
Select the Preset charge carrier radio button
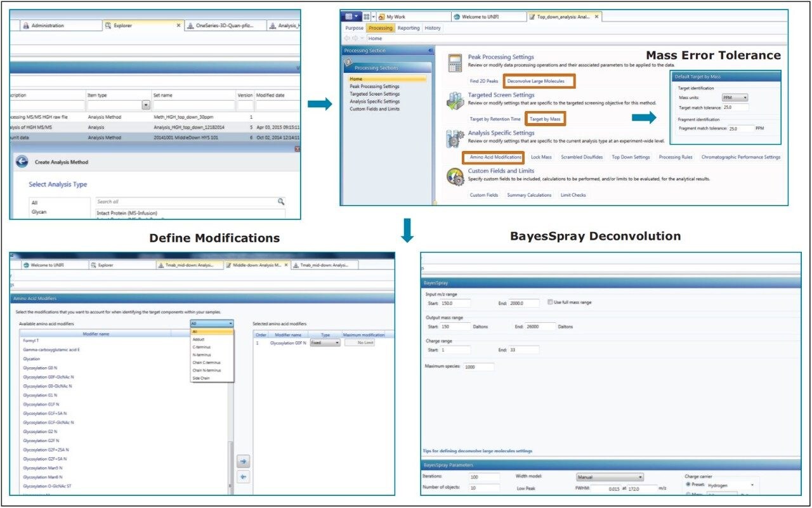(x=688, y=485)
